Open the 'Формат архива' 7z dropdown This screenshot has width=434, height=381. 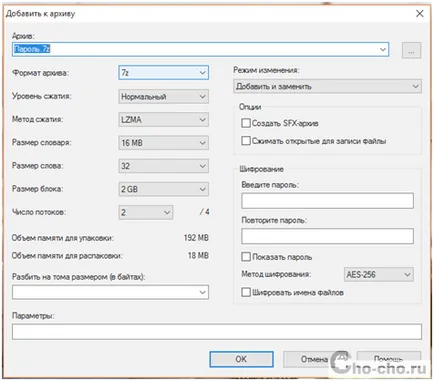click(164, 73)
